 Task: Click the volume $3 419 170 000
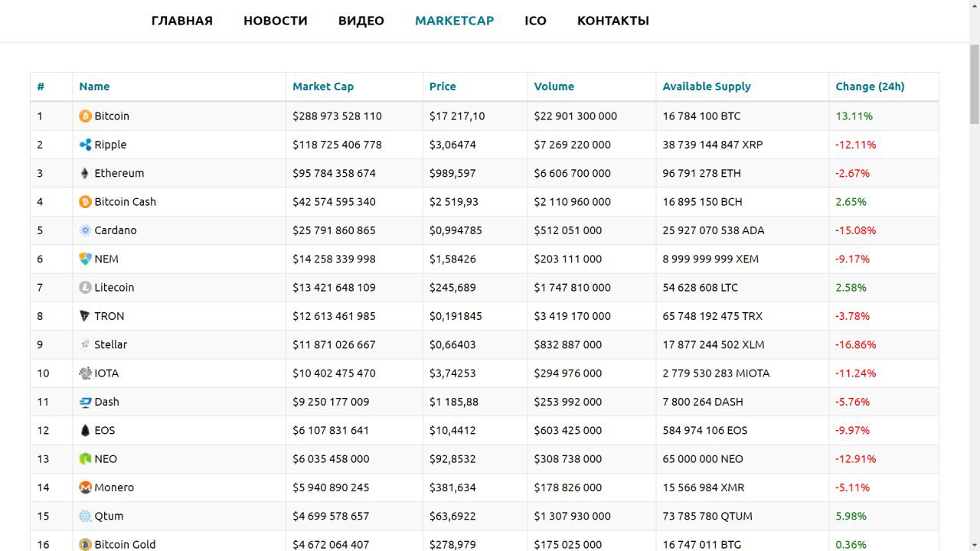(573, 316)
